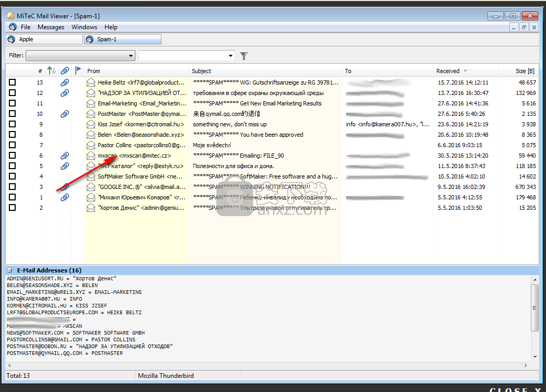Click envelope icon beside GOOGLE INC. sender
This screenshot has width=546, height=392.
[x=91, y=187]
